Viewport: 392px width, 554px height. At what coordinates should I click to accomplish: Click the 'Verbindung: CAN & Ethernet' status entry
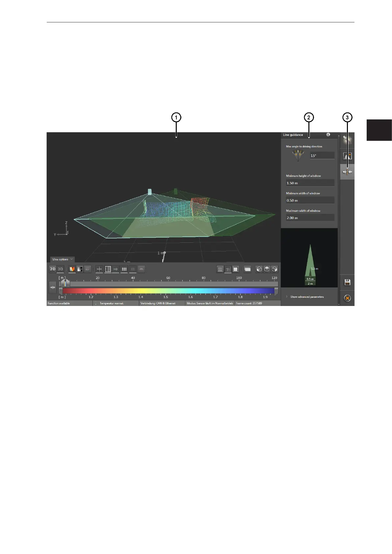(158, 303)
